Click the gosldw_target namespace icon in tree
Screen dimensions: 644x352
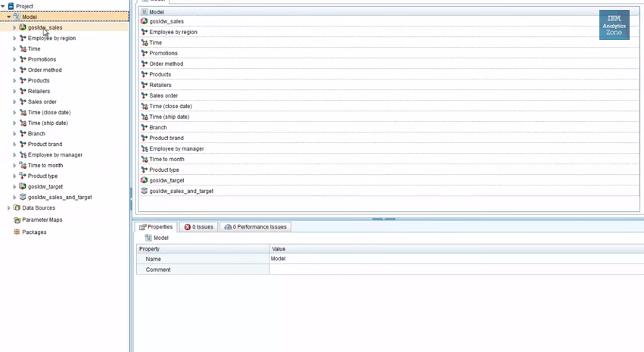tap(23, 186)
